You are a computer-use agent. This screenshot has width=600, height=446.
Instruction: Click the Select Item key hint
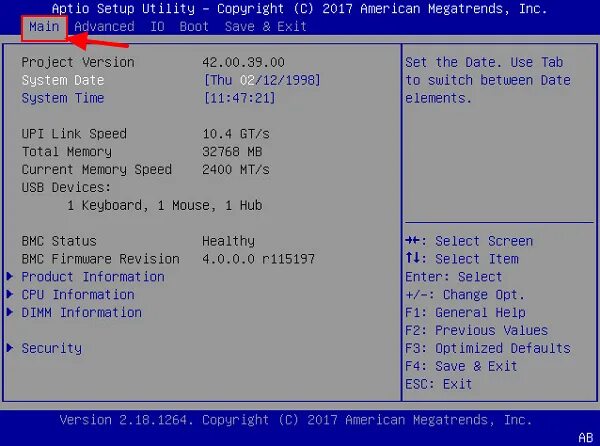pyautogui.click(x=462, y=259)
